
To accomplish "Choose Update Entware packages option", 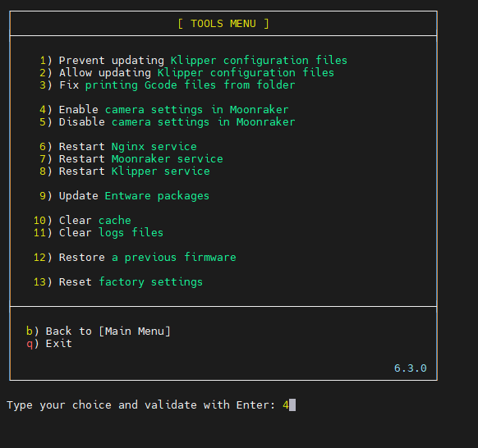I will [x=124, y=195].
